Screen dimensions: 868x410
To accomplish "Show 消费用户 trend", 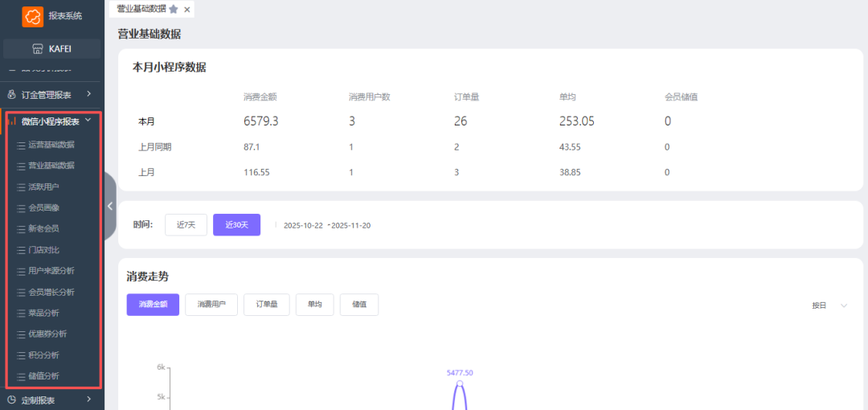I will pos(211,305).
